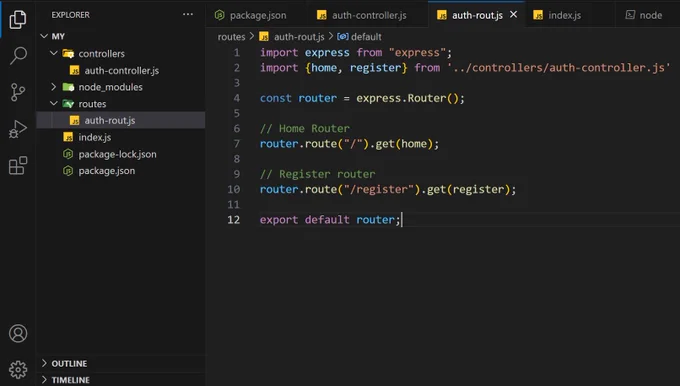Select the controllers folder label
The height and width of the screenshot is (386, 680).
(101, 53)
